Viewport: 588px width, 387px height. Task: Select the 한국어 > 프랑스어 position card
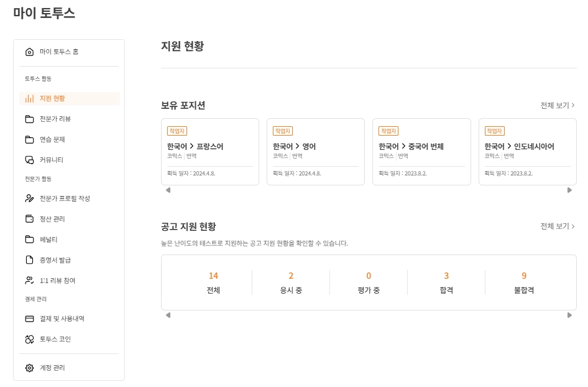tap(210, 151)
